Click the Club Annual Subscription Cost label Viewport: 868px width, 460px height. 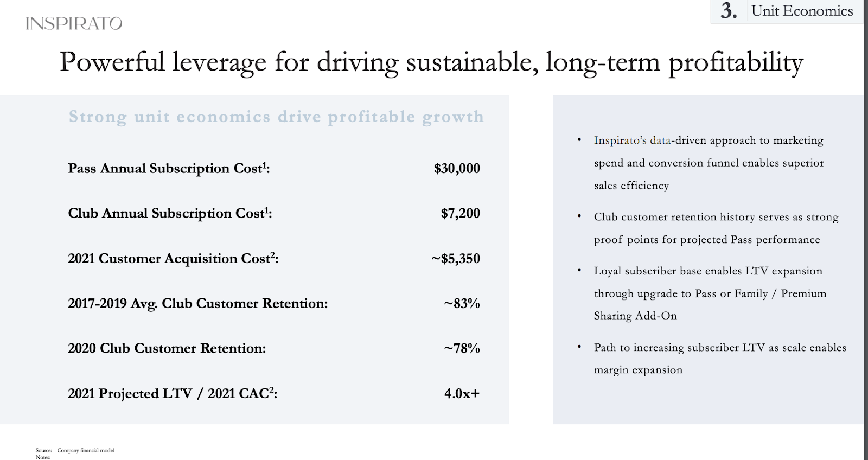tap(170, 213)
